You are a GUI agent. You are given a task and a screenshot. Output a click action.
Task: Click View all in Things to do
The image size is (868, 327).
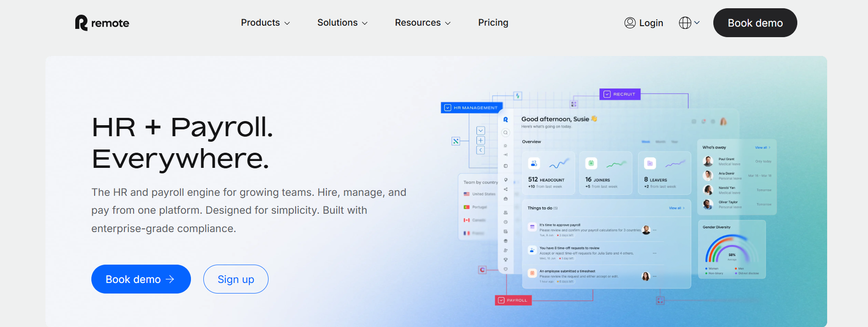pos(677,208)
